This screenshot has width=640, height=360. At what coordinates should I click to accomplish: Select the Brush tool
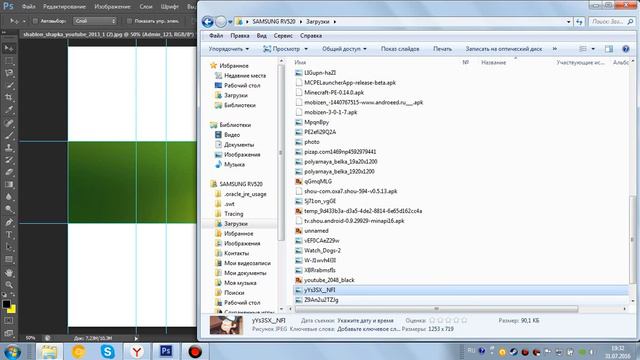click(x=9, y=135)
